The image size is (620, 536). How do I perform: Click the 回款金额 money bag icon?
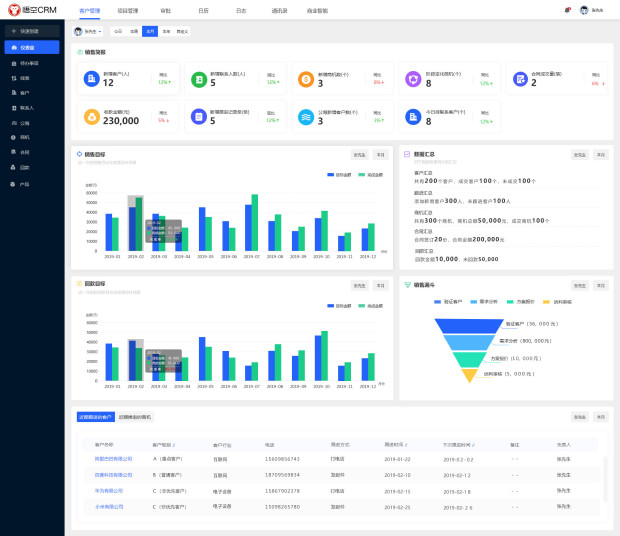click(91, 116)
